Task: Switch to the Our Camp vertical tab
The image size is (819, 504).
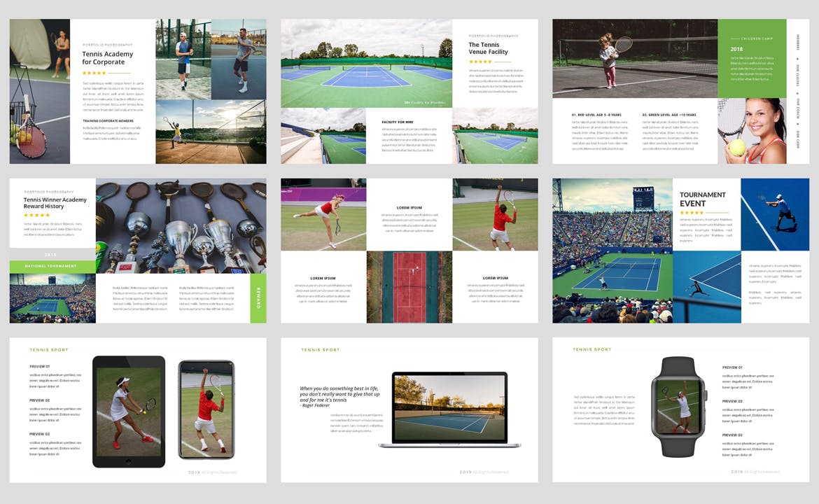Action: point(797,137)
